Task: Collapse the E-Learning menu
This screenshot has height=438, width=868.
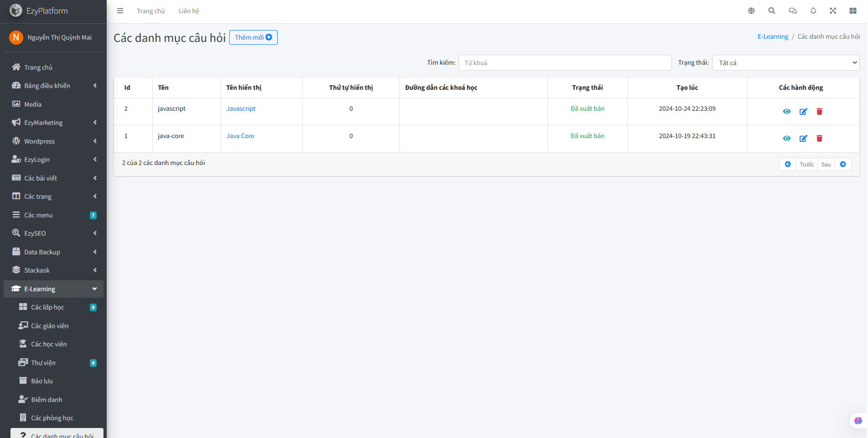Action: pyautogui.click(x=53, y=289)
